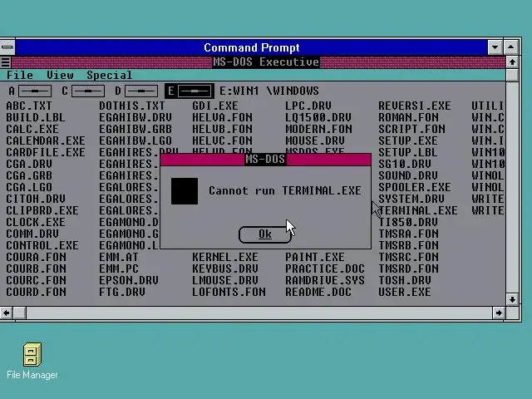532x399 pixels.
Task: Select file FTG.DRV
Action: (x=122, y=292)
